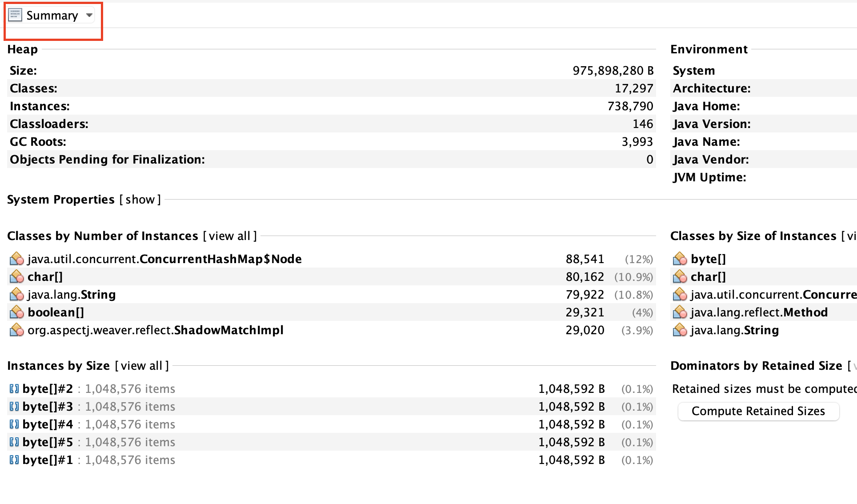View all Instances by Size
Image resolution: width=857 pixels, height=504 pixels.
point(141,366)
